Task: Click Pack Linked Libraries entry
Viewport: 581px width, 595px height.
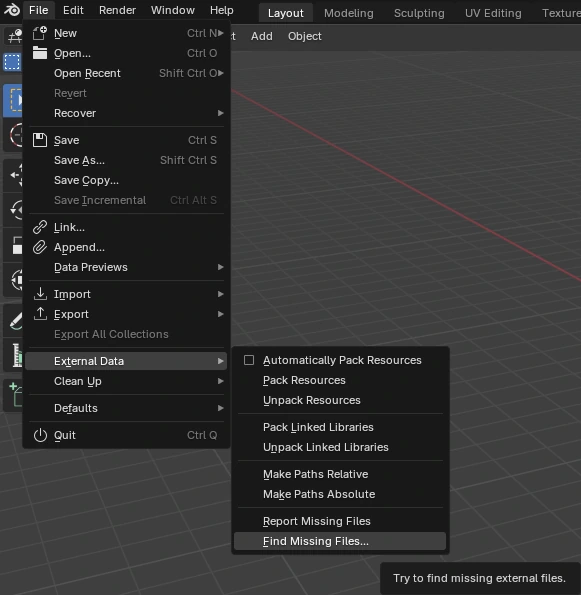Action: coord(340,427)
